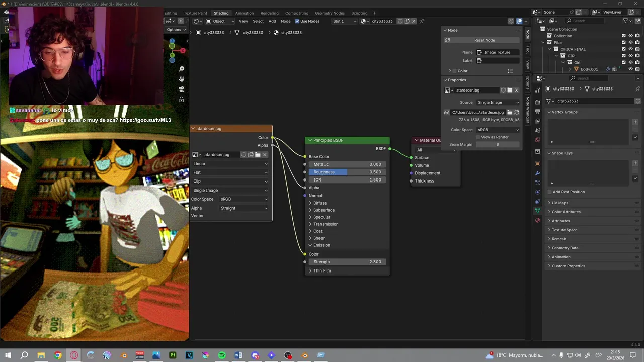Remove image with X icon in atardecer.jpg node
The width and height of the screenshot is (644, 362).
click(x=265, y=155)
